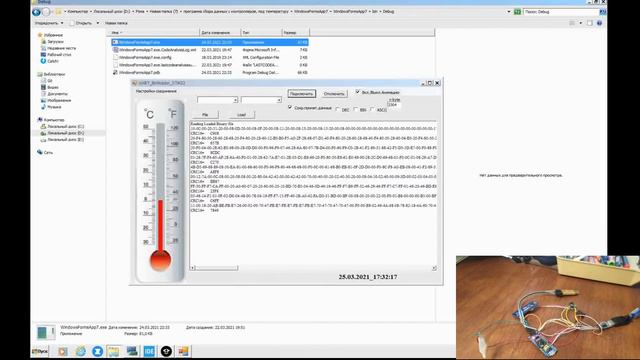
Task: Open the address bar history dropdown arrow
Action: point(509,12)
